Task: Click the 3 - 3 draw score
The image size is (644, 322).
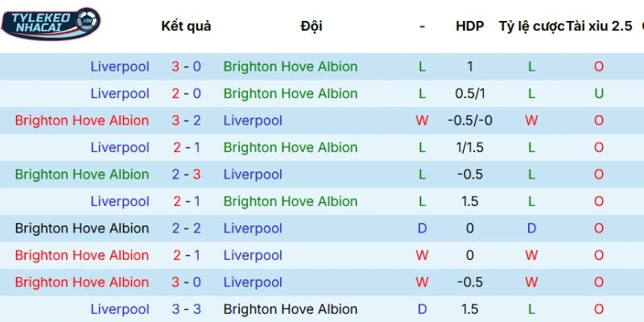Action: pos(186,309)
